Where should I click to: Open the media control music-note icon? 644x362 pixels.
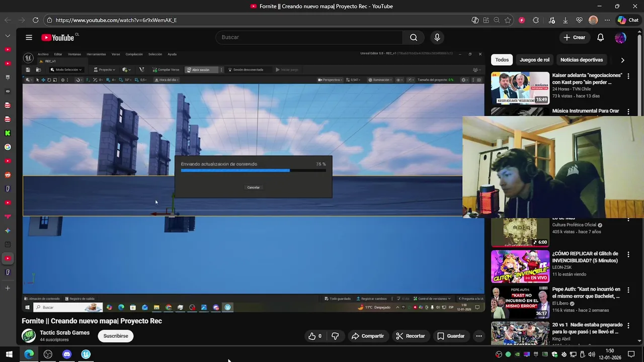coord(552,20)
